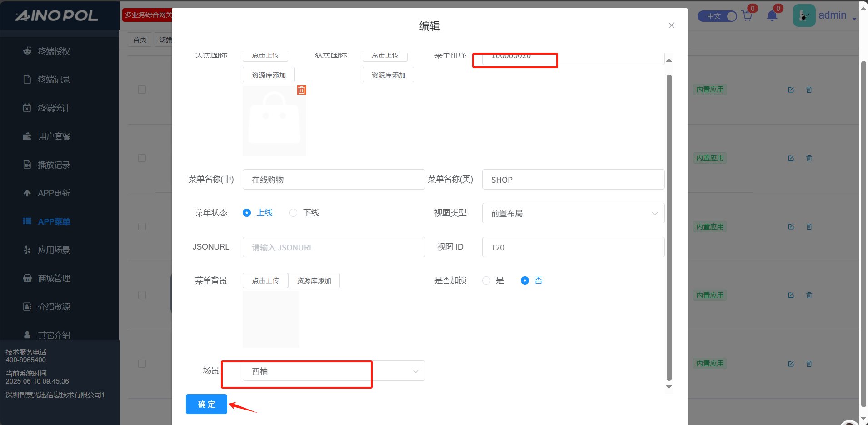Click the trash icon in the second table row

809,158
